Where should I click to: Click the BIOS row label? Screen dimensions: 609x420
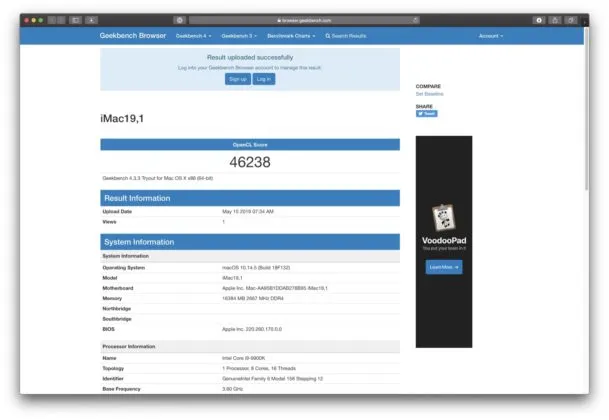pos(108,329)
